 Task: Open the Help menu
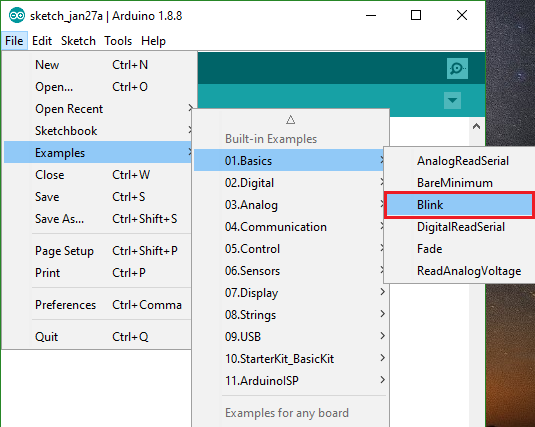point(153,41)
